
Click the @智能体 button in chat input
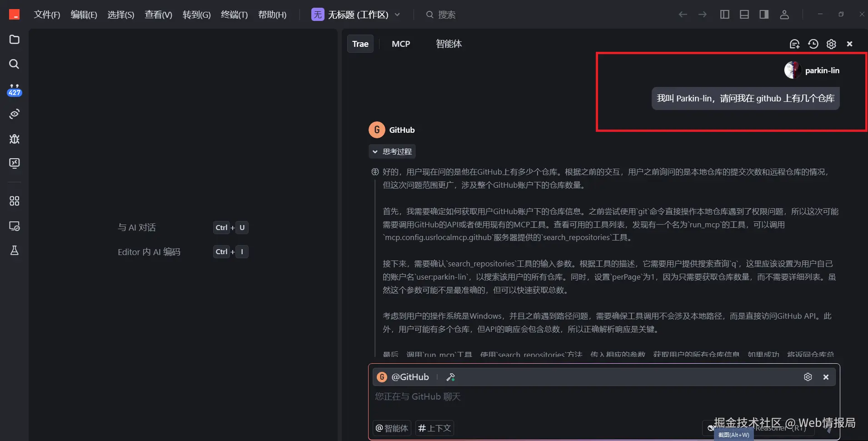(x=391, y=428)
